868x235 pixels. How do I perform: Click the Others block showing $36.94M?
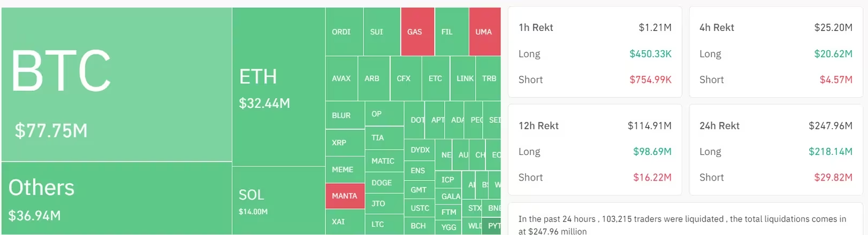click(x=117, y=198)
